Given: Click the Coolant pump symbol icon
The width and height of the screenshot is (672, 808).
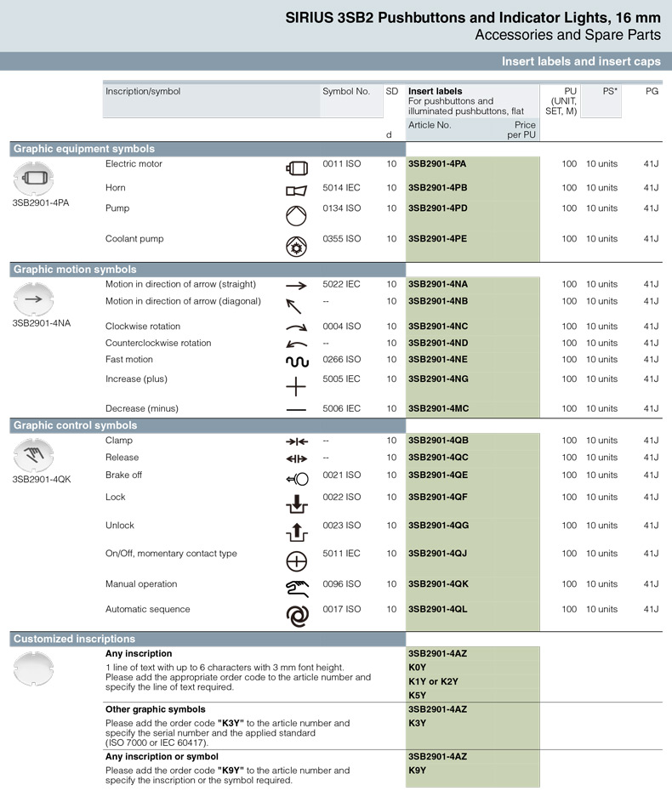Looking at the screenshot, I should point(295,247).
